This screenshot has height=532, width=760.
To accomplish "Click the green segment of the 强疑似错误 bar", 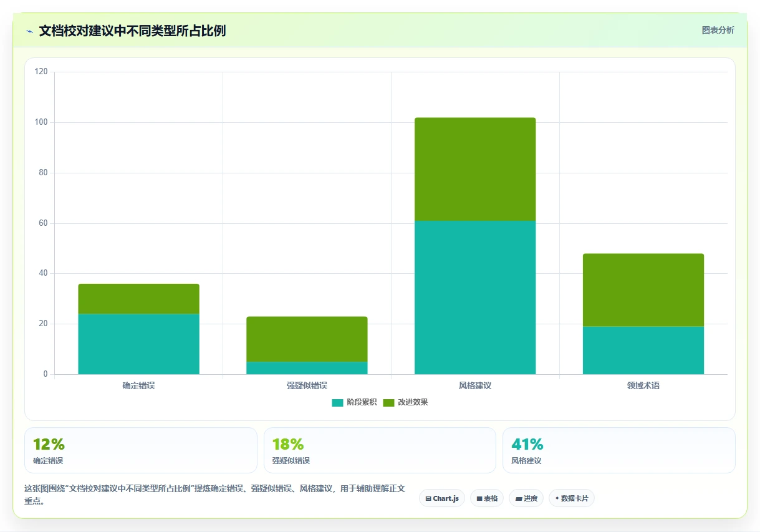I will 307,339.
